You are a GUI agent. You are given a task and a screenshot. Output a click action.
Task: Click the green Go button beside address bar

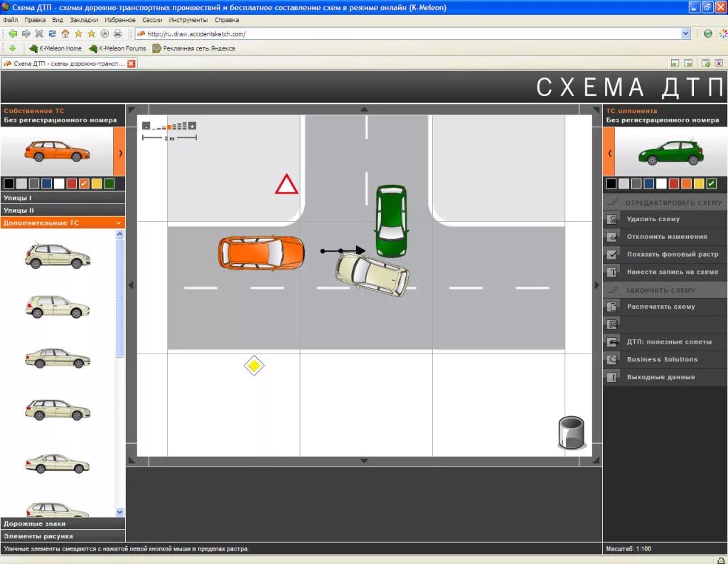(x=708, y=33)
